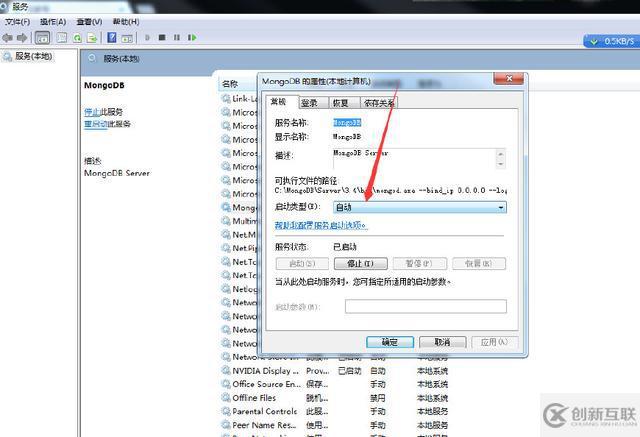Screen dimensions: 640x437
Task: Close the MongoDB properties dialog
Action: pos(509,78)
